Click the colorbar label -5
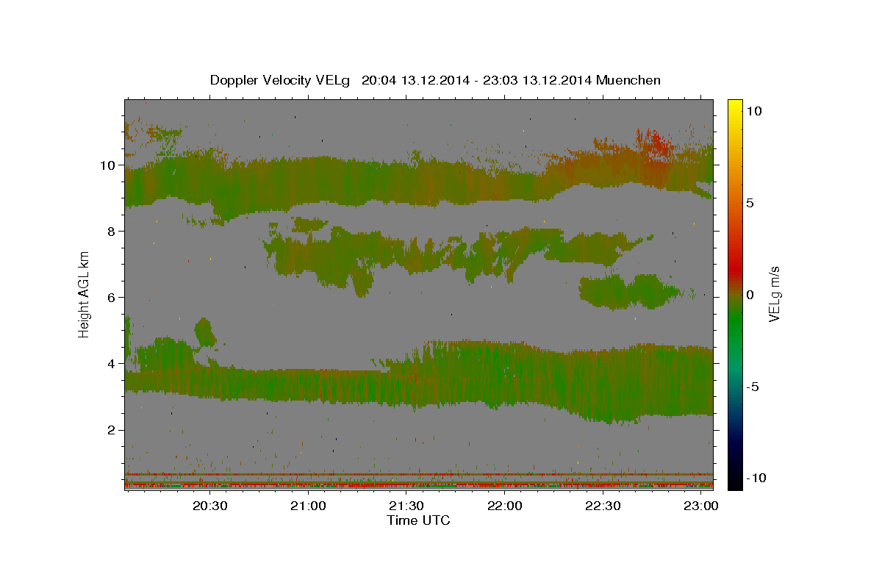This screenshot has height=588, width=882. 753,387
